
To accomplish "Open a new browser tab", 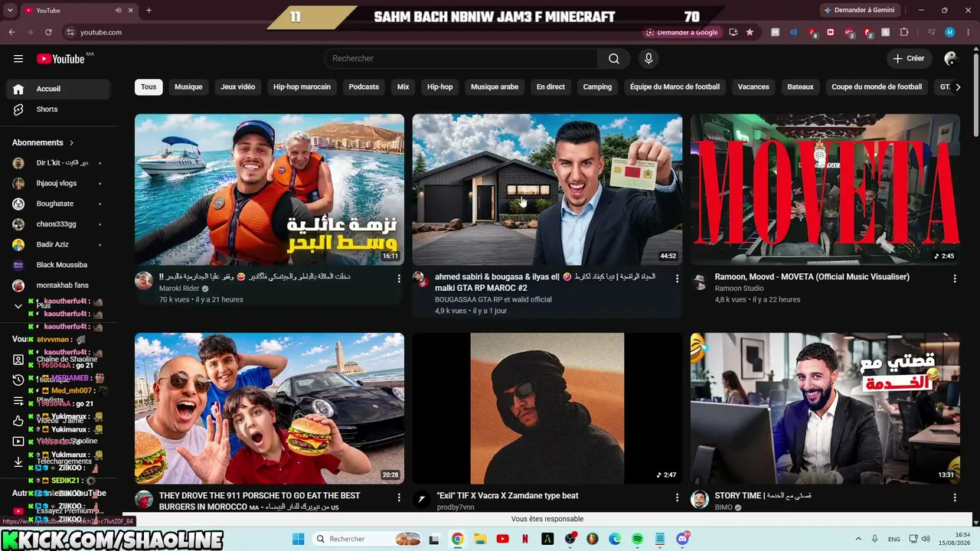I will click(x=149, y=10).
